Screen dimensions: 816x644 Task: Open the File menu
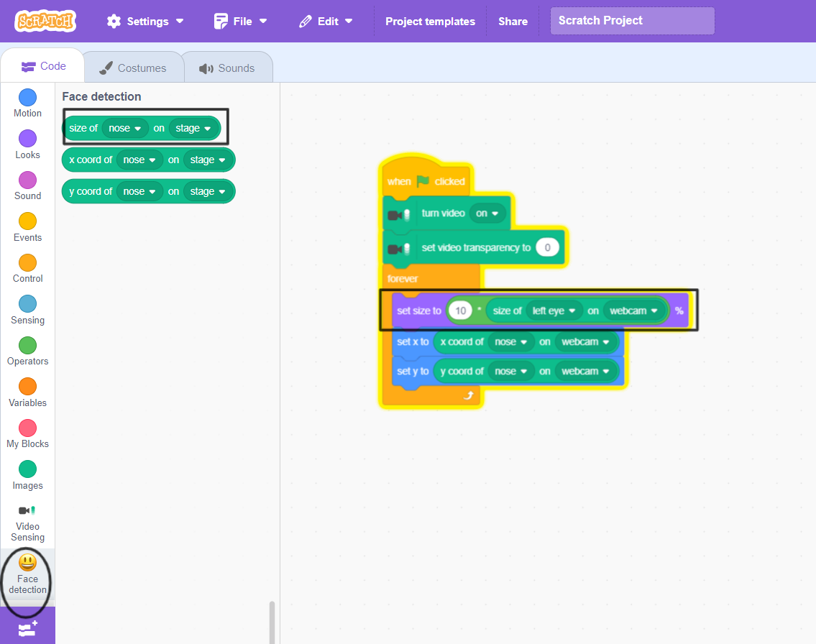240,21
